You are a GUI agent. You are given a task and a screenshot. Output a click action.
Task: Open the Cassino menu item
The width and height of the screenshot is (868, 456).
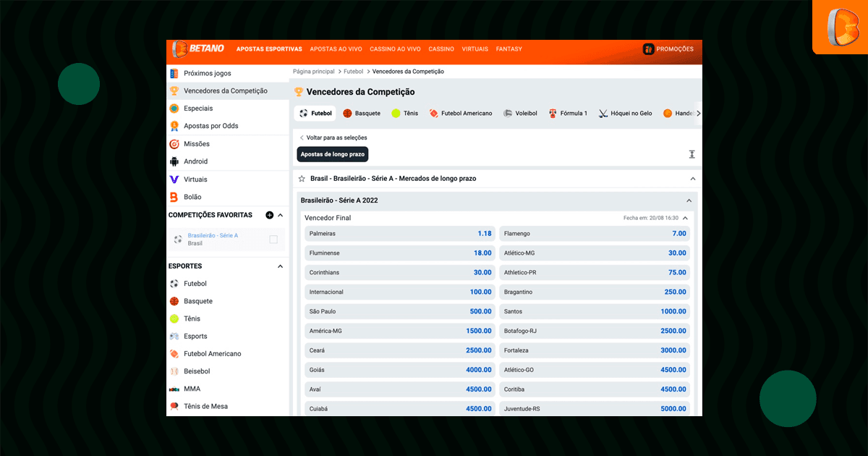tap(441, 49)
